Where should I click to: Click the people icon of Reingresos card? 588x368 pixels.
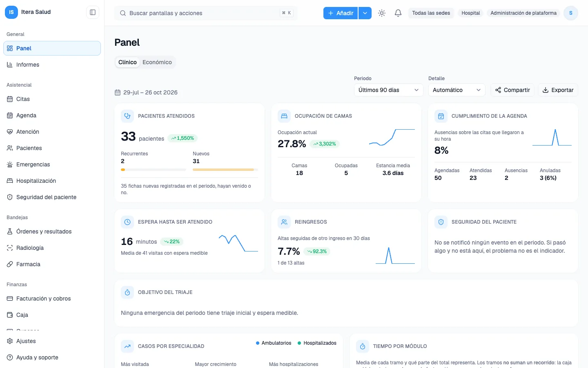(x=284, y=222)
